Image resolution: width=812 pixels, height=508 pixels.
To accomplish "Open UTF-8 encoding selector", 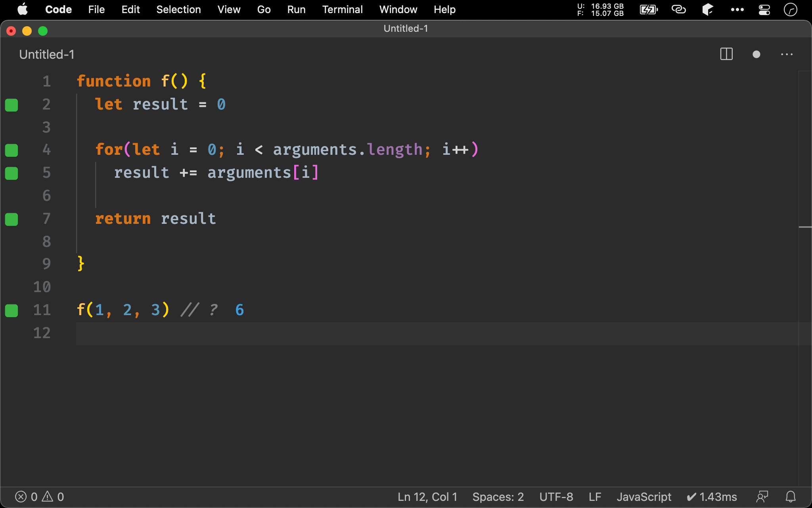I will pos(556,496).
